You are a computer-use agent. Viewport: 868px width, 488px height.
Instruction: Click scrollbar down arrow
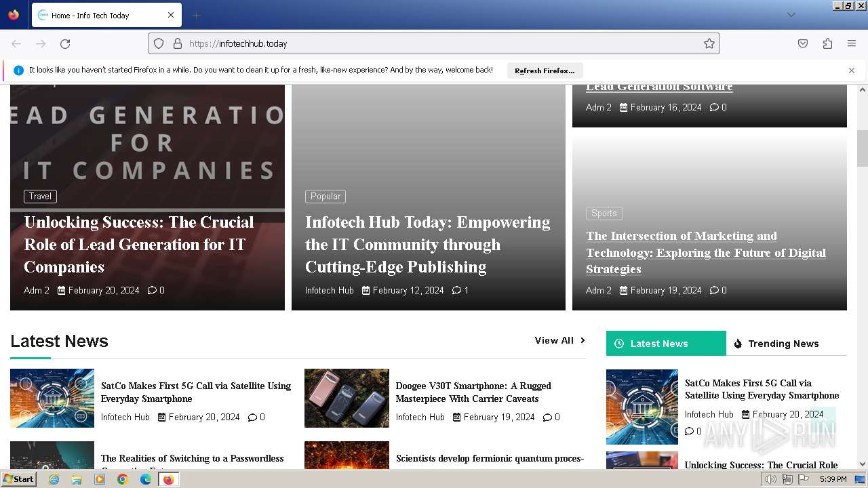coord(862,464)
